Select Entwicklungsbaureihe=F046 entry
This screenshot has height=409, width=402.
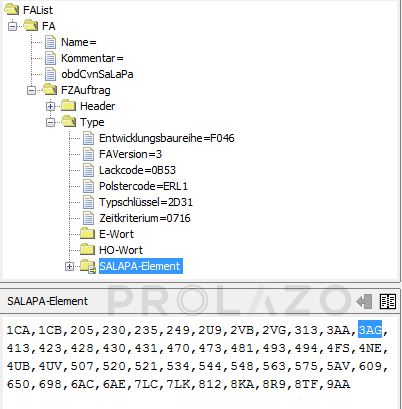[x=167, y=138]
